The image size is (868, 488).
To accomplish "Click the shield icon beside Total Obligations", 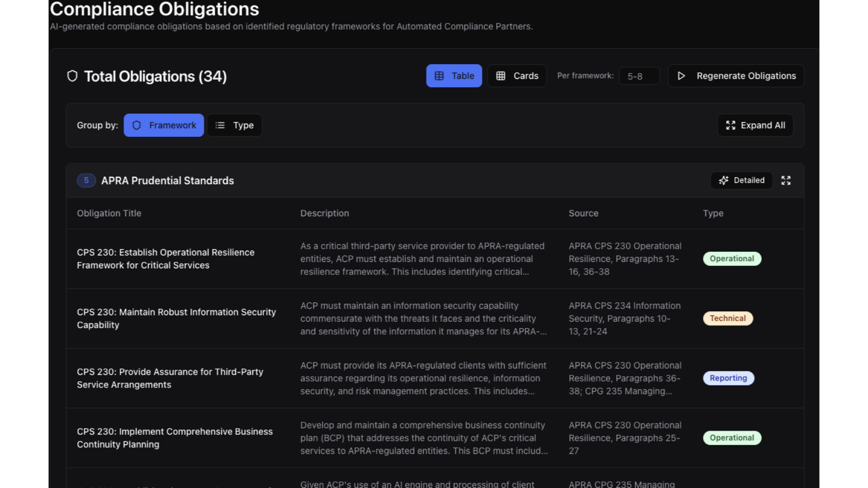I will tap(72, 76).
